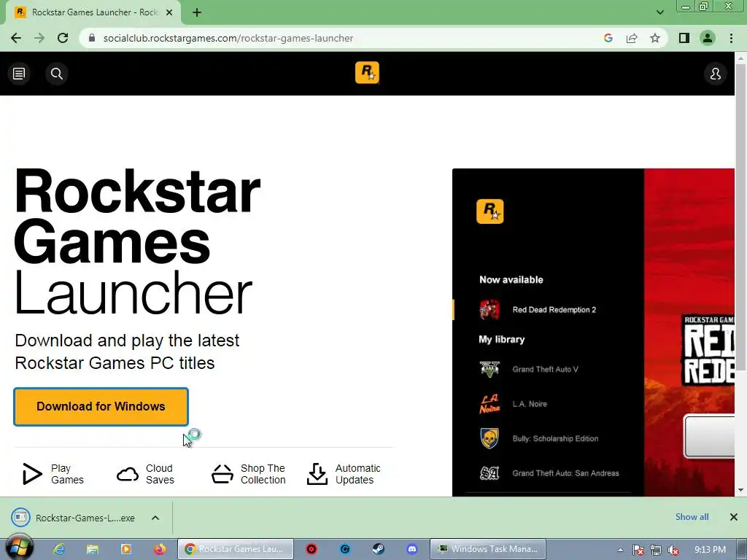Screen dimensions: 747x560
Task: Select Red Dead Redemption 2 in preview list
Action: [x=548, y=310]
